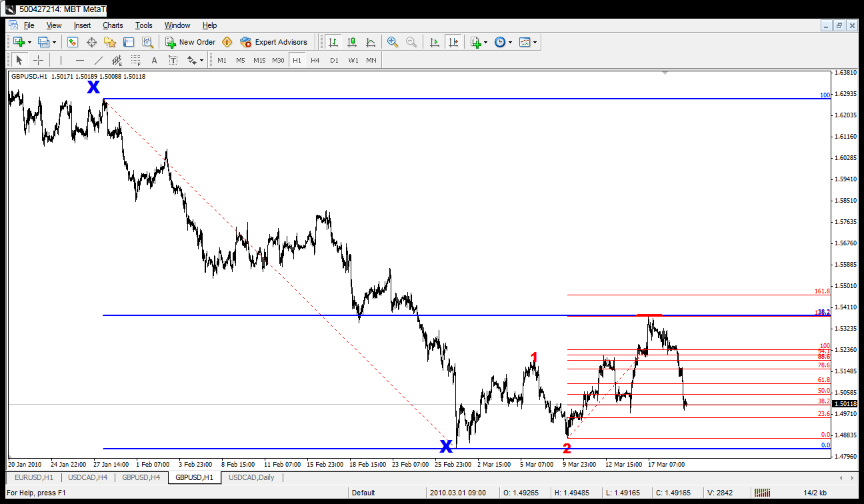Screen dimensions: 864x504
Task: Click the MetaTrader file icon beside File menu
Action: tap(13, 25)
